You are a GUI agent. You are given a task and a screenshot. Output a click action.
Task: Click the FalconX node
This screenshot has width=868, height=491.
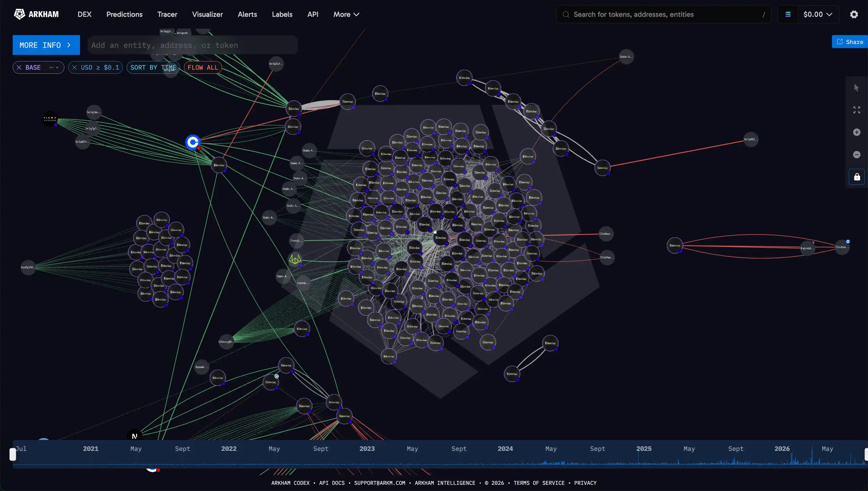point(807,248)
